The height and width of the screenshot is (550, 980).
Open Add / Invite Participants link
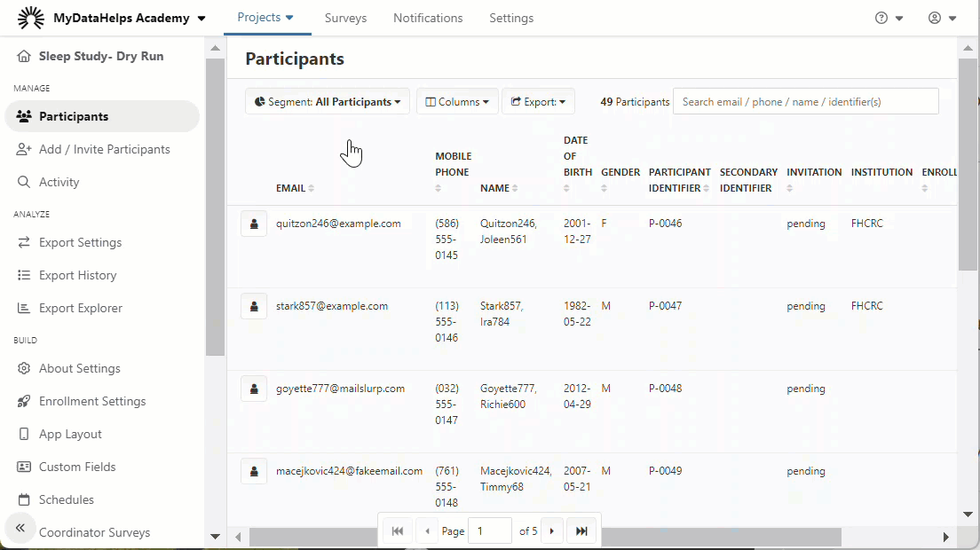pos(104,149)
